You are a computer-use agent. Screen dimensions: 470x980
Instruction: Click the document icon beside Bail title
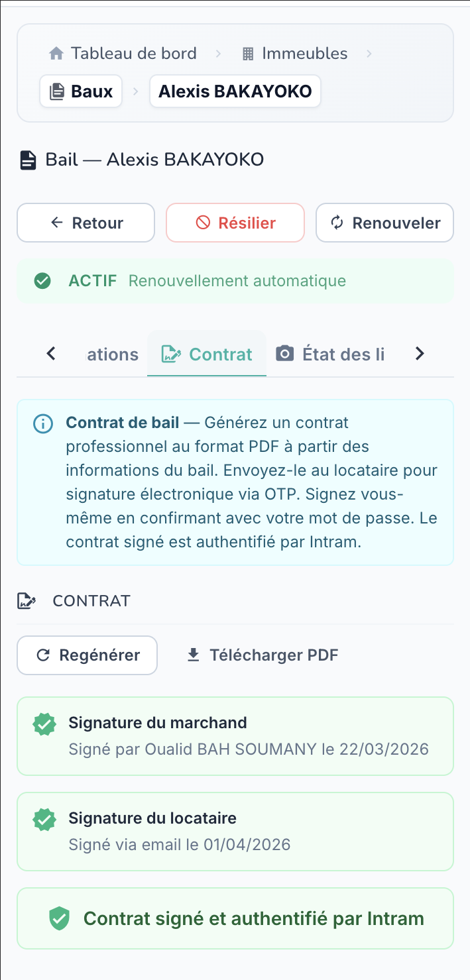coord(28,160)
